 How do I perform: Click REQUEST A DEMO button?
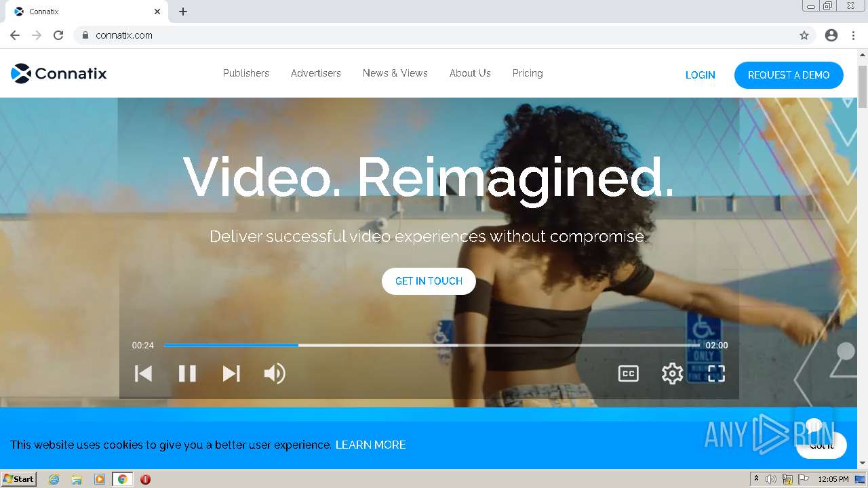789,75
